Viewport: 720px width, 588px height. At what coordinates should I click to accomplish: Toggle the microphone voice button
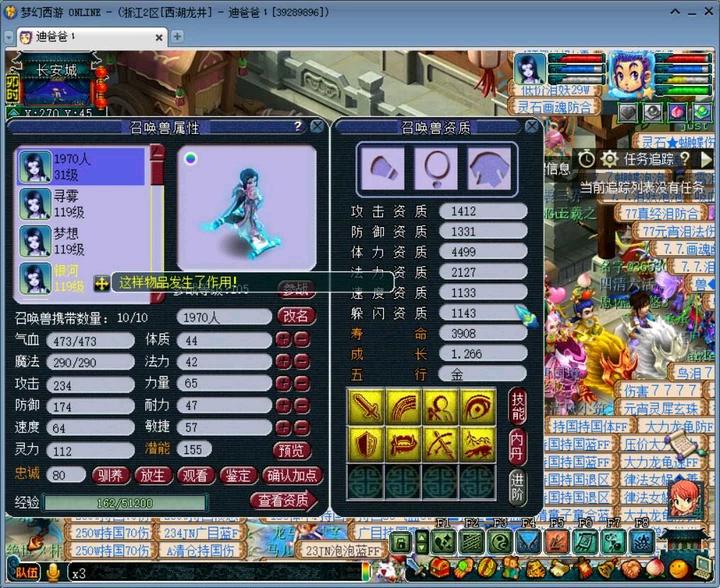pos(53,572)
